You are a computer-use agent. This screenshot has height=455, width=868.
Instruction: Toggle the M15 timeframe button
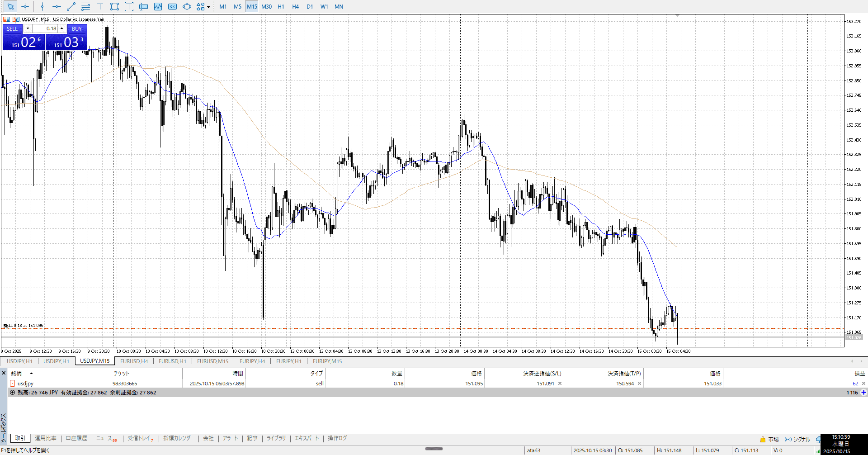[x=252, y=6]
